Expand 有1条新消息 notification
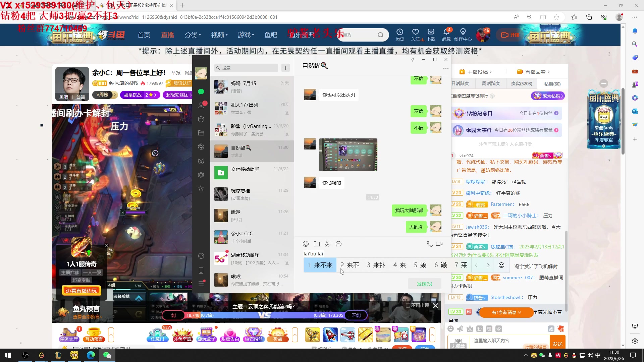 point(506,312)
